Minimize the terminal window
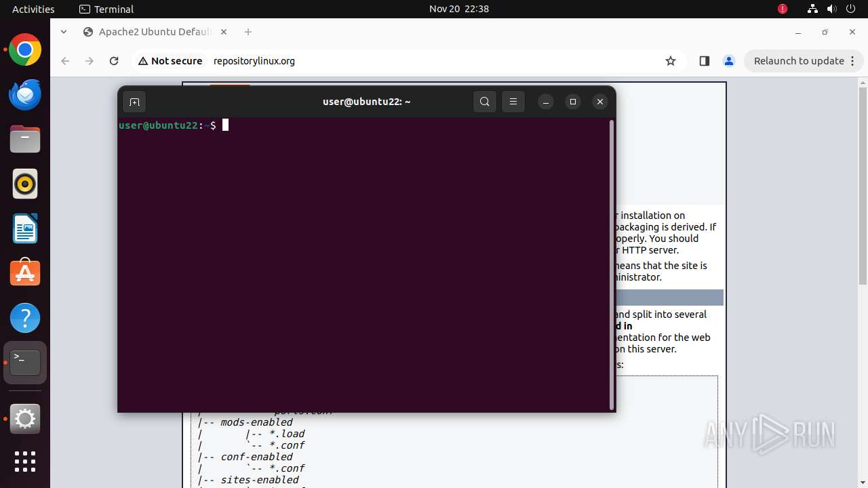Viewport: 868px width, 488px height. 546,102
